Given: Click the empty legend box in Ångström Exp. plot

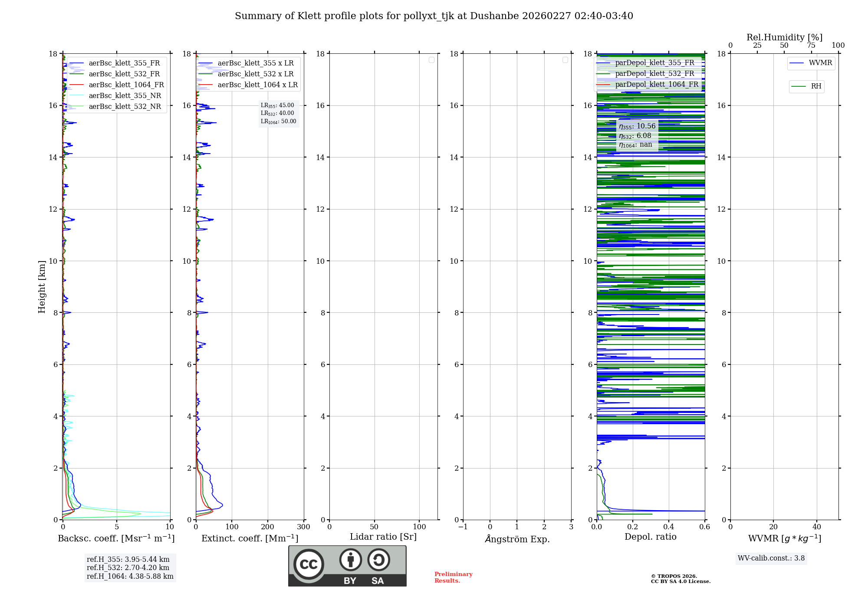Looking at the screenshot, I should [565, 60].
